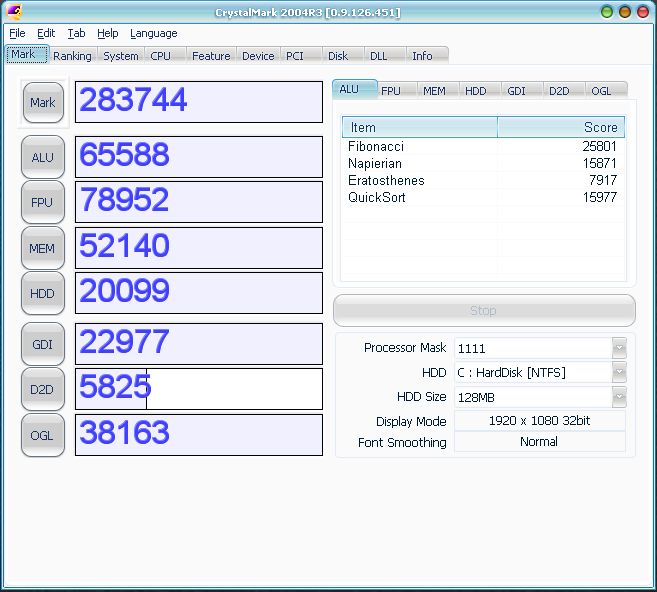
Task: Click the HDD score 20099
Action: (199, 293)
